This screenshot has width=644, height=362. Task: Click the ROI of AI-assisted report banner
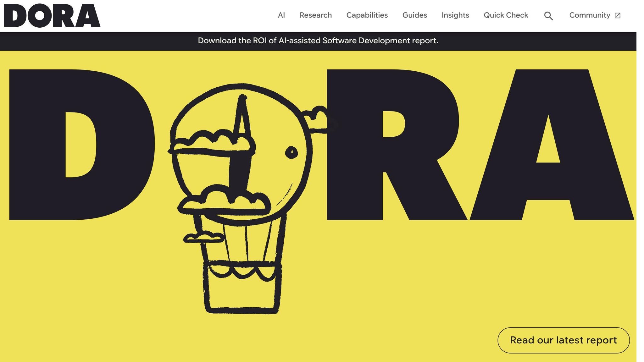click(318, 41)
